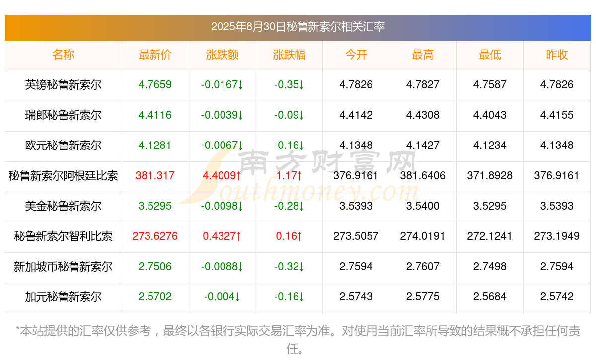Screen dimensions: 596x364
Task: Click the 今开 column header
Action: (356, 55)
